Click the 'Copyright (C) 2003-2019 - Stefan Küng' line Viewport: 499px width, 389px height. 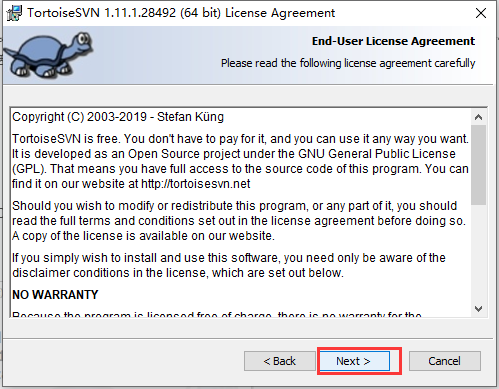118,117
